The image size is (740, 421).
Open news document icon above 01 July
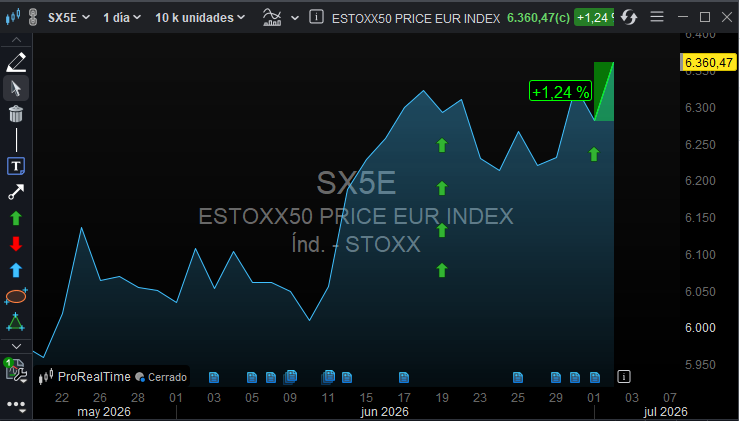click(x=595, y=377)
